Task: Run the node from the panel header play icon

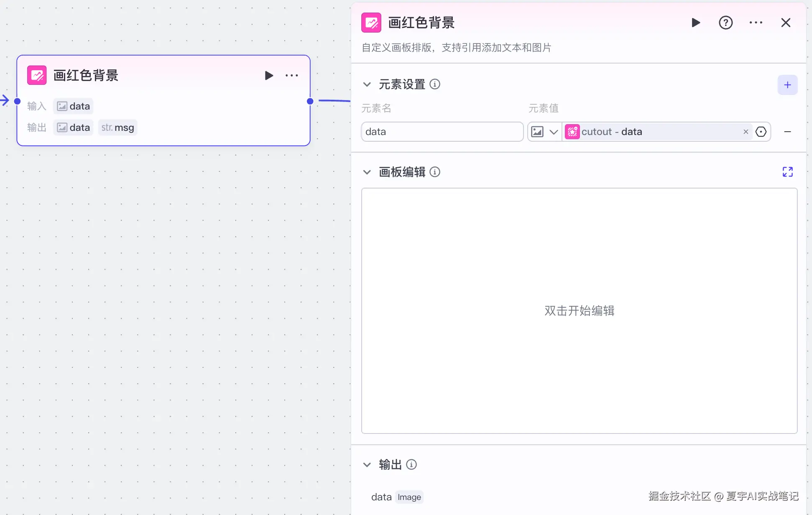Action: [696, 23]
